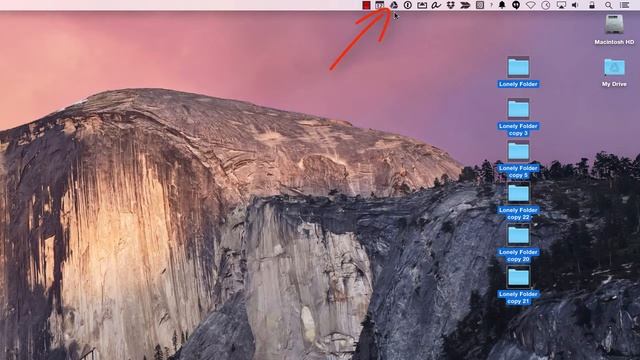Viewport: 640px width, 360px height.
Task: Select the My Drive folder icon
Action: [x=614, y=67]
